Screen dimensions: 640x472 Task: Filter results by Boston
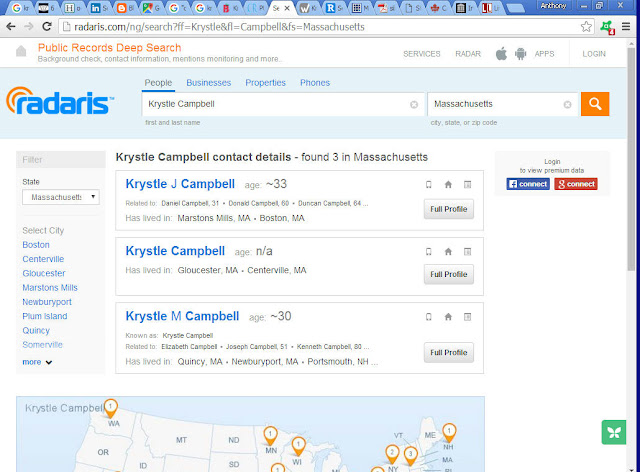[36, 245]
